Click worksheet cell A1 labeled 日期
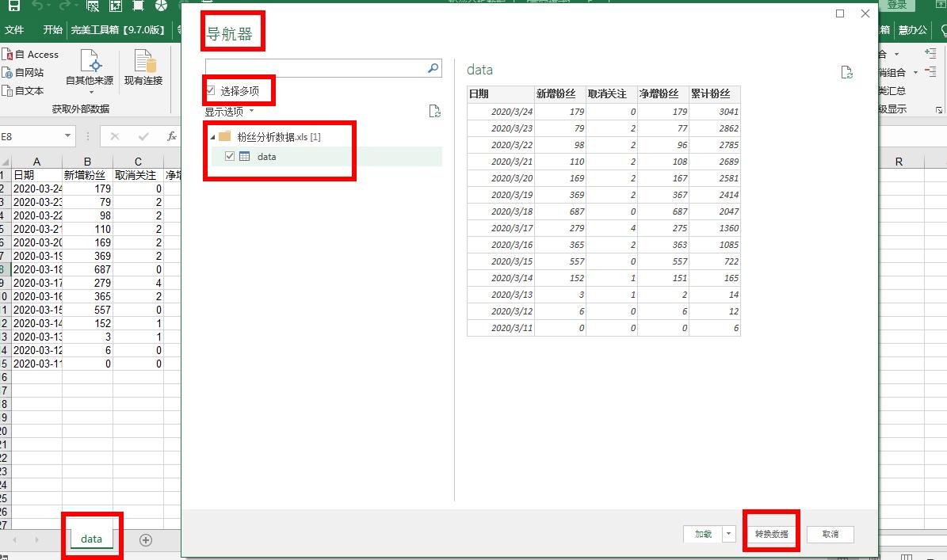Viewport: 947px width, 560px height. coord(36,175)
